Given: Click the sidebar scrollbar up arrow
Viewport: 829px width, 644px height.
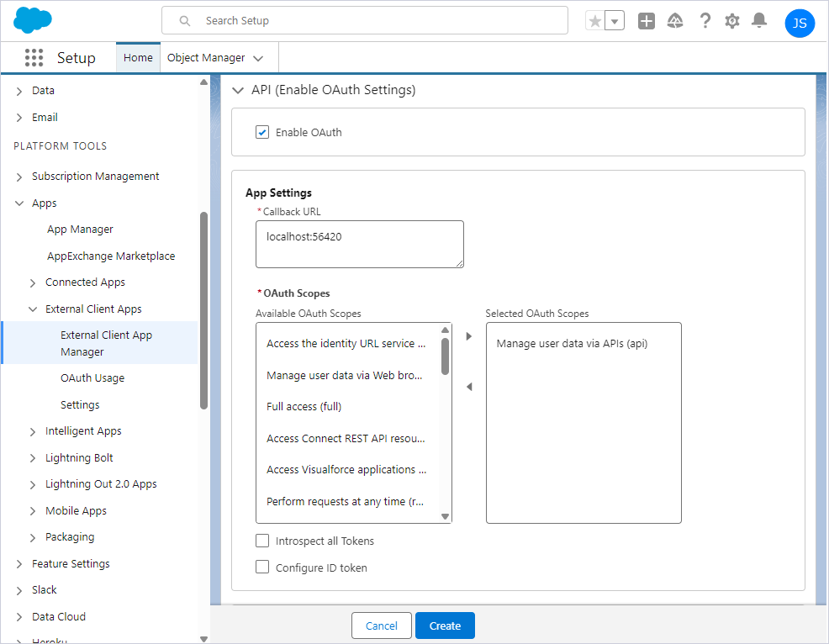Looking at the screenshot, I should pos(203,82).
